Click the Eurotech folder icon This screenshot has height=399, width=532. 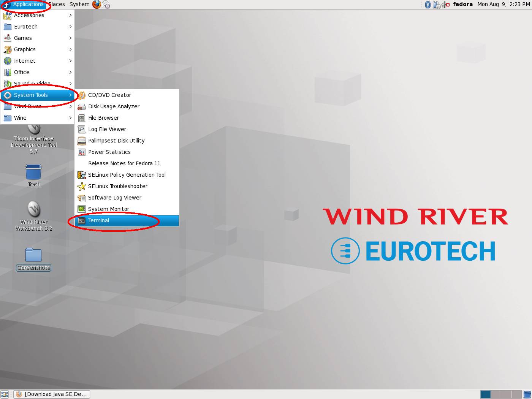8,27
